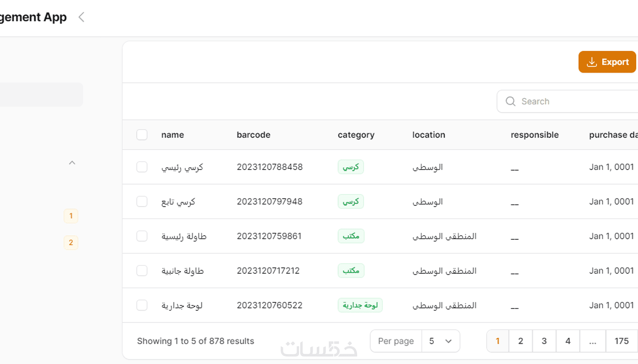Check the row with barcode 2023120797948
Screen dimensions: 638x364
point(142,202)
